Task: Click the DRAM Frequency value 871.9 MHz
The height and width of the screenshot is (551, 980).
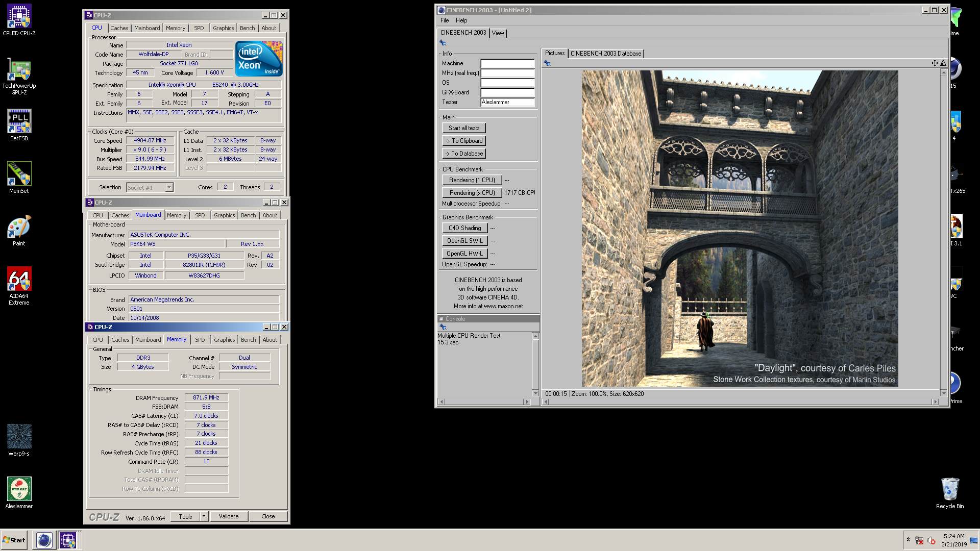Action: coord(206,397)
